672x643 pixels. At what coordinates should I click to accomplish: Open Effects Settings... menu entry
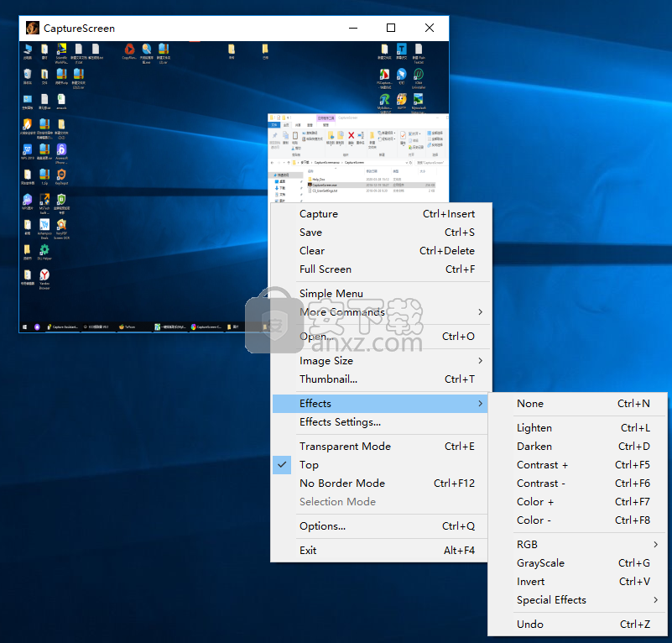(381, 422)
